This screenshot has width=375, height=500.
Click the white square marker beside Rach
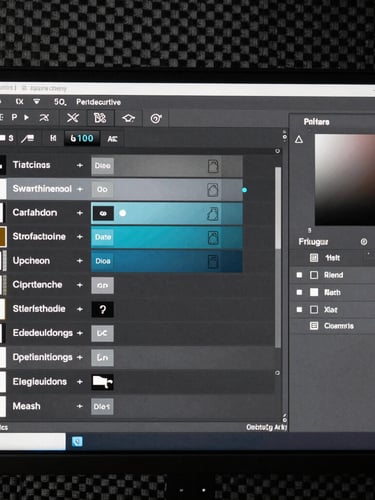299,292
